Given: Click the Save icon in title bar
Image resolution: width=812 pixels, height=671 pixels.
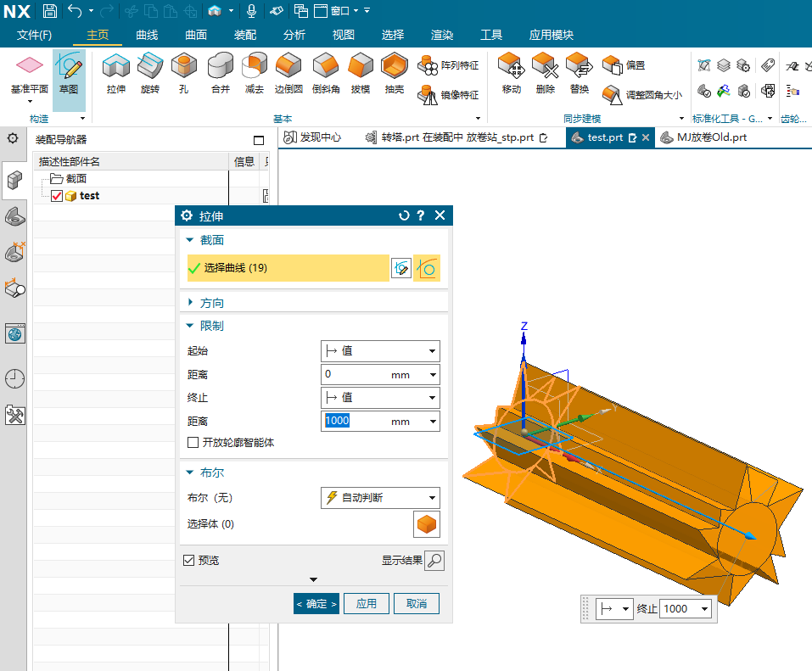Looking at the screenshot, I should (x=50, y=10).
